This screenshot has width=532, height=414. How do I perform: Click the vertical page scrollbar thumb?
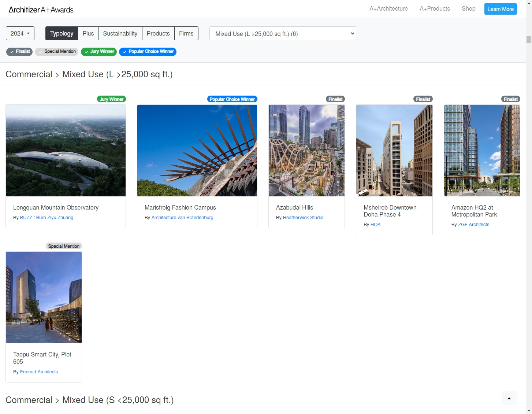tap(529, 40)
